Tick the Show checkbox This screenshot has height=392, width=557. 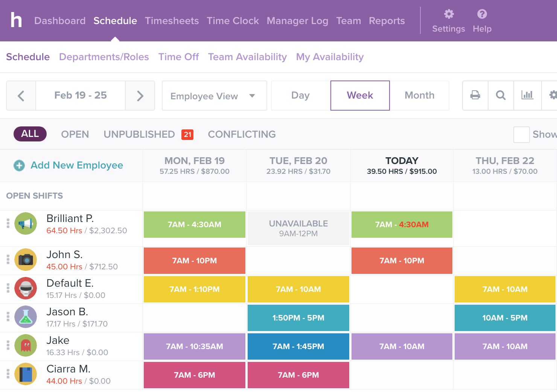tap(521, 135)
